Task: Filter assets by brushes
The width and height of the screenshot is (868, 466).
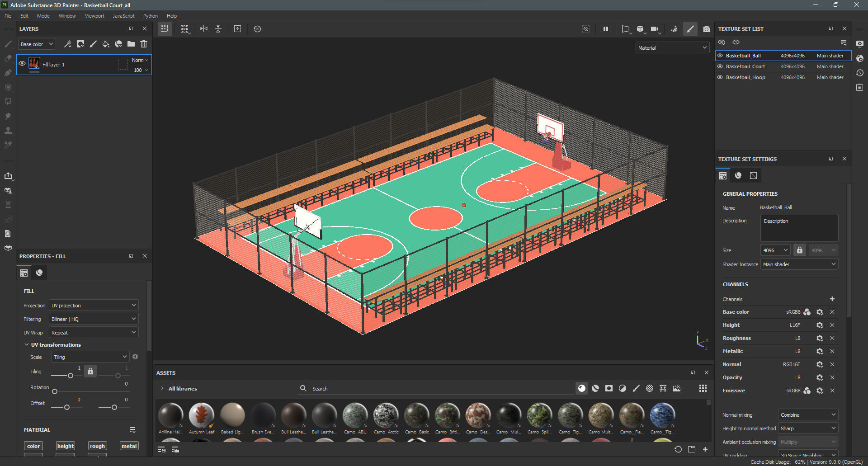Action: 636,388
